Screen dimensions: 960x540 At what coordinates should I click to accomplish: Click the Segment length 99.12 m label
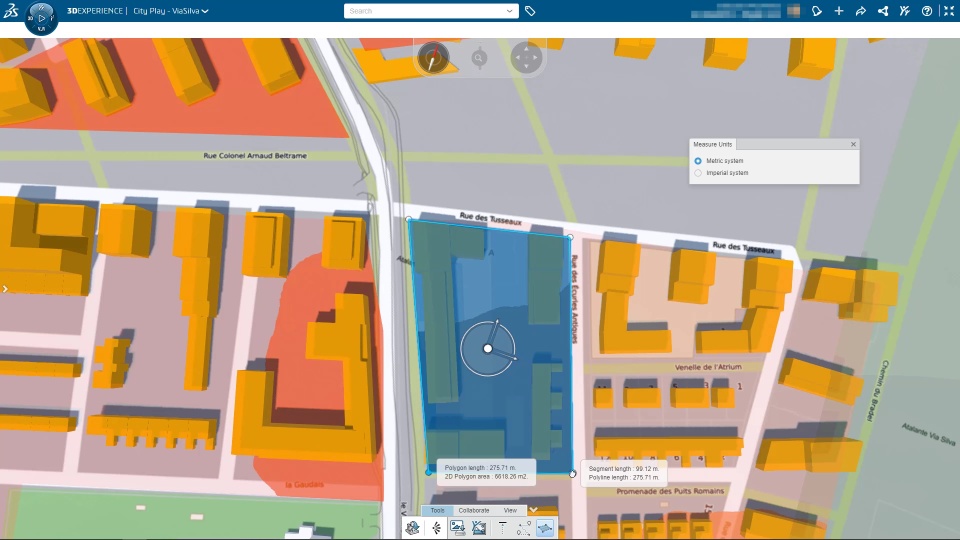coord(623,468)
